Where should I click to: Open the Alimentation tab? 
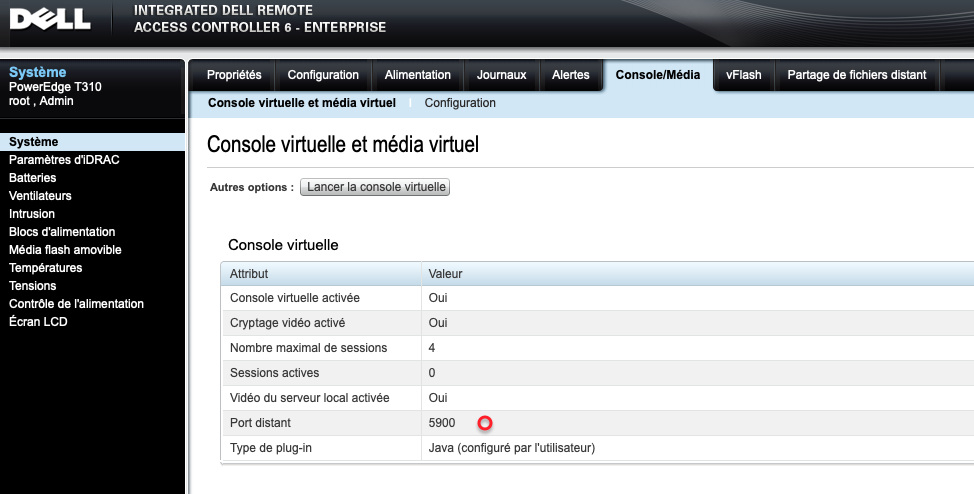[417, 75]
